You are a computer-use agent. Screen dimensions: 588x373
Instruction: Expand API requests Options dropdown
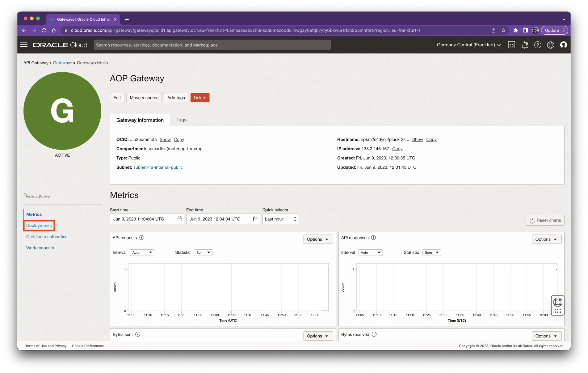tap(318, 239)
